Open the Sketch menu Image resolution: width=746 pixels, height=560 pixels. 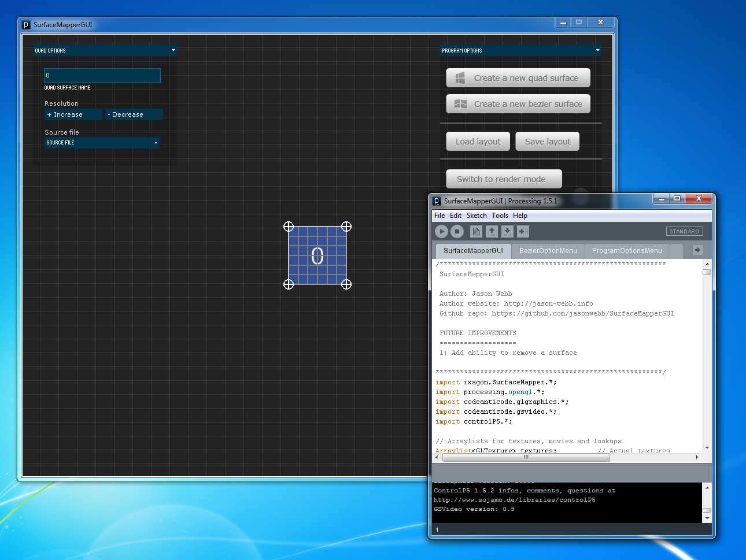click(477, 216)
